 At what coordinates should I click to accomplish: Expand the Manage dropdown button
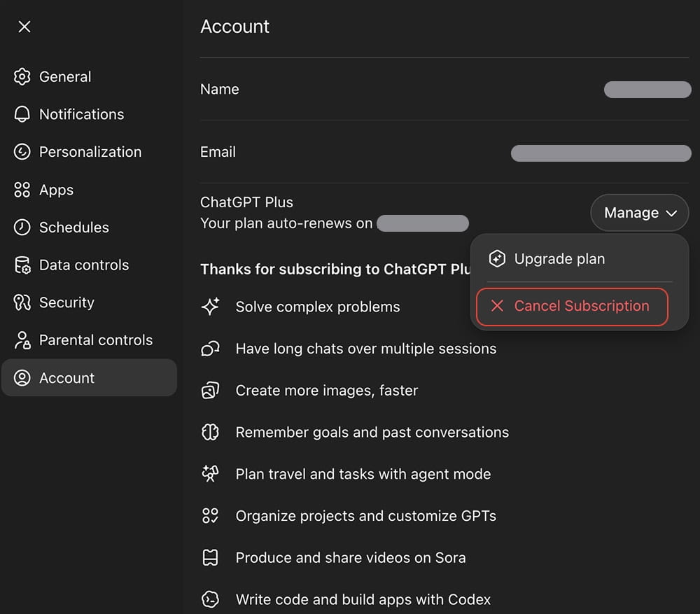click(x=639, y=213)
